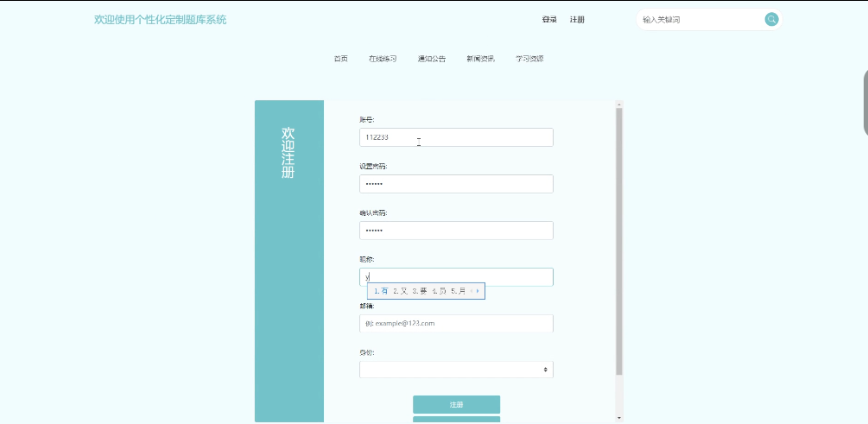The height and width of the screenshot is (424, 868).
Task: Click the IME next-page arrow
Action: (x=478, y=291)
